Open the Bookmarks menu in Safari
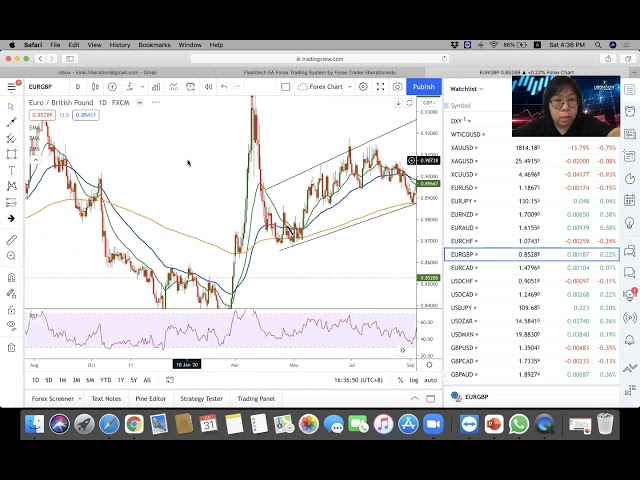Viewport: 640px width, 480px height. tap(154, 45)
